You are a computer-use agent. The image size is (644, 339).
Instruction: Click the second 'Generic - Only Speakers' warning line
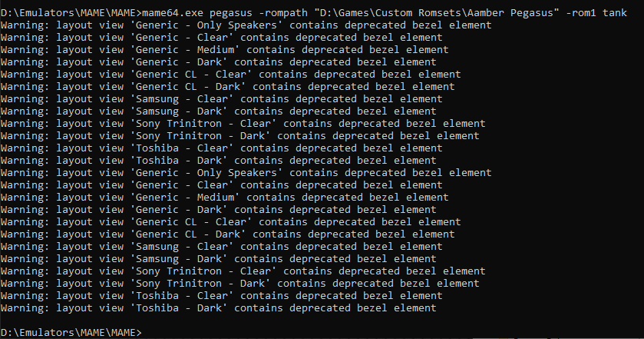click(246, 173)
